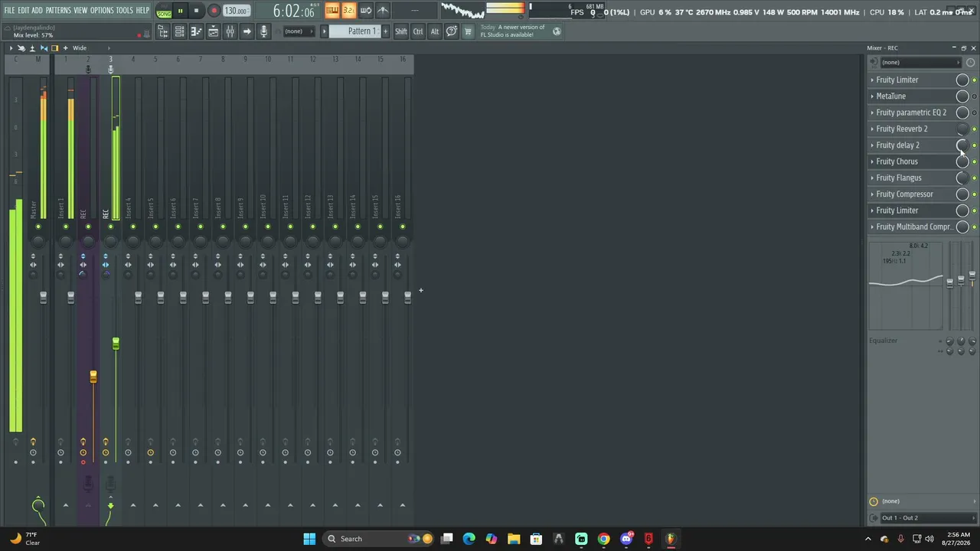This screenshot has height=551, width=980.
Task: Open Discord from the taskbar
Action: click(626, 539)
